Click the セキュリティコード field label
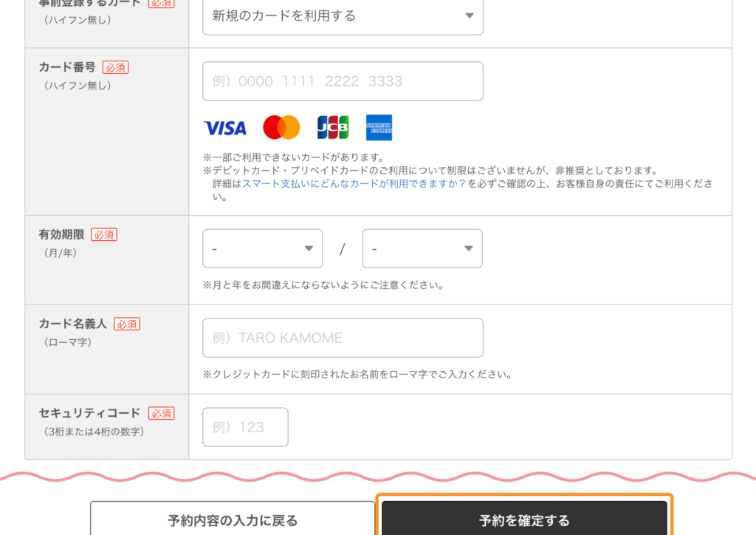Viewport: 756px width, 535px height. click(x=89, y=414)
